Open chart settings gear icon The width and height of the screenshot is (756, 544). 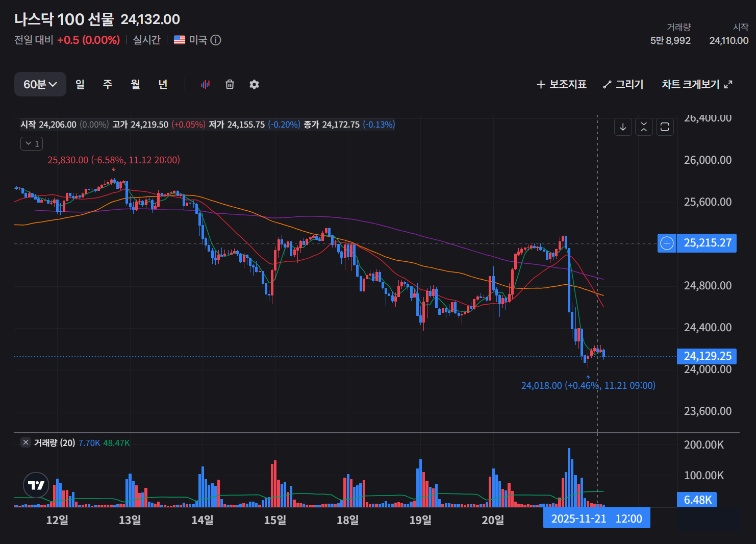point(254,84)
